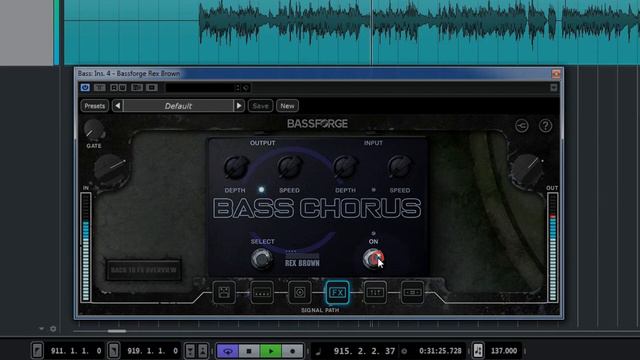Select the last signal path module icon
The image size is (640, 360).
[x=412, y=292]
